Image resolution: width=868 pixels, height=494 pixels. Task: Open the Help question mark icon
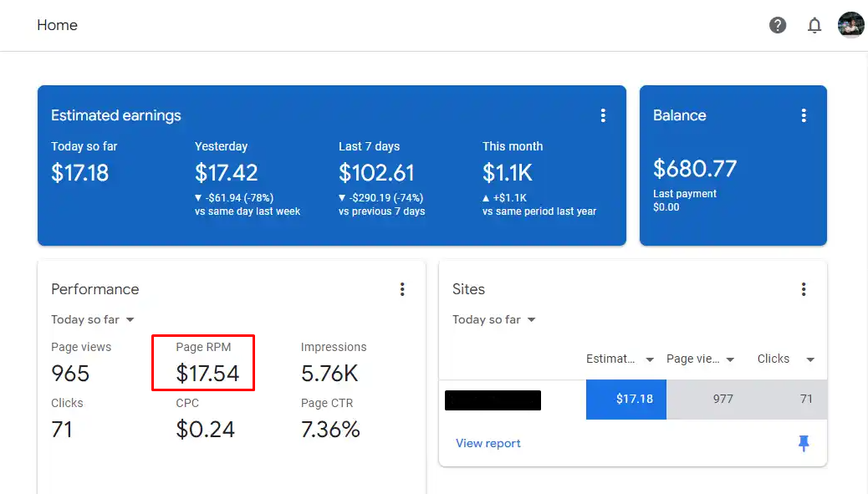click(777, 25)
